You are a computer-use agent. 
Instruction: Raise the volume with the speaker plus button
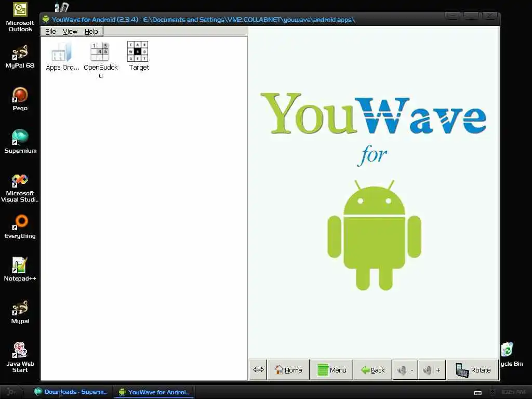(x=432, y=370)
